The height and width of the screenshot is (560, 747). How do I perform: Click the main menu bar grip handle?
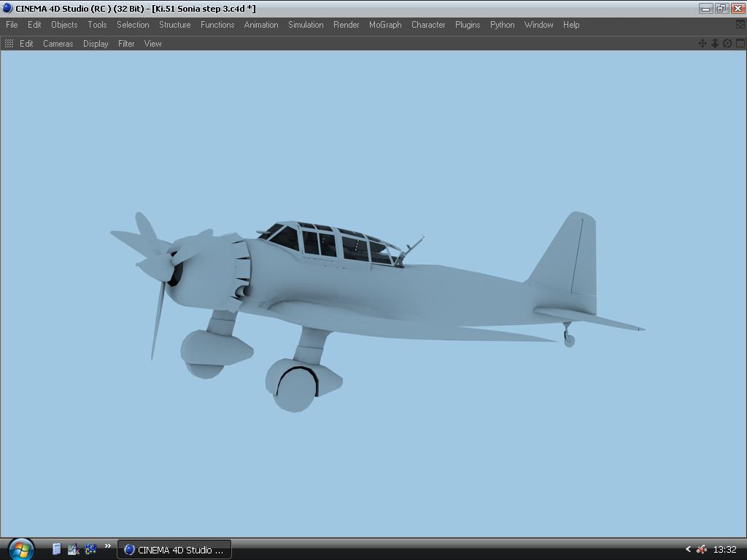pyautogui.click(x=2, y=25)
